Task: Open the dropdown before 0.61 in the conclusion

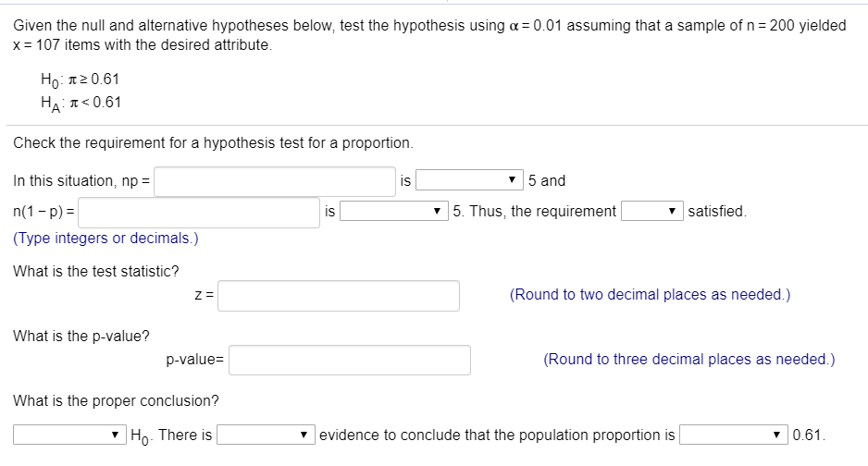Action: point(734,435)
